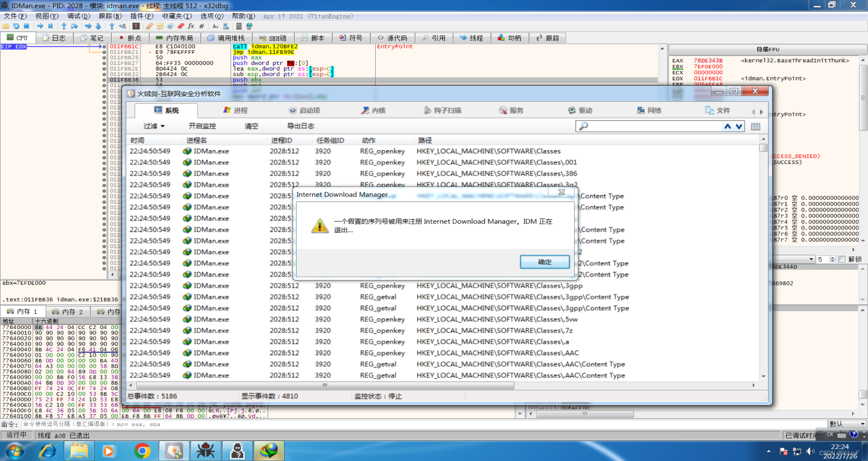Screen dimensions: 868x461
Task: Click the column layout grid icon beside search
Action: [756, 127]
